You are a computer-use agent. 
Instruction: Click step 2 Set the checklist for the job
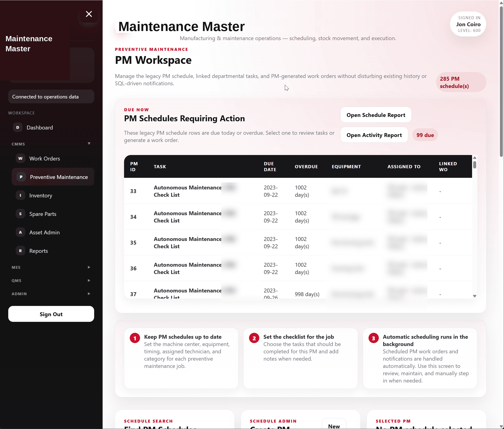tap(300, 358)
